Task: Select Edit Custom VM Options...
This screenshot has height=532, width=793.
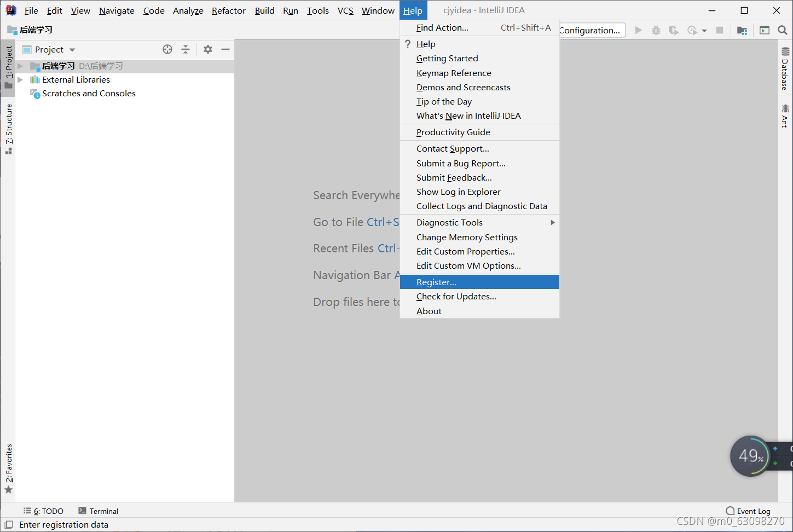Action: 479,265
